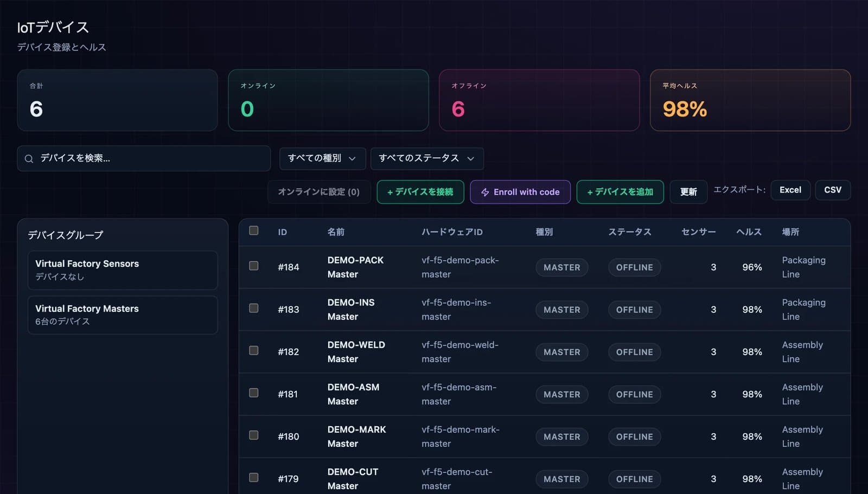Click the DEMO-WELD Master device name

coord(356,352)
